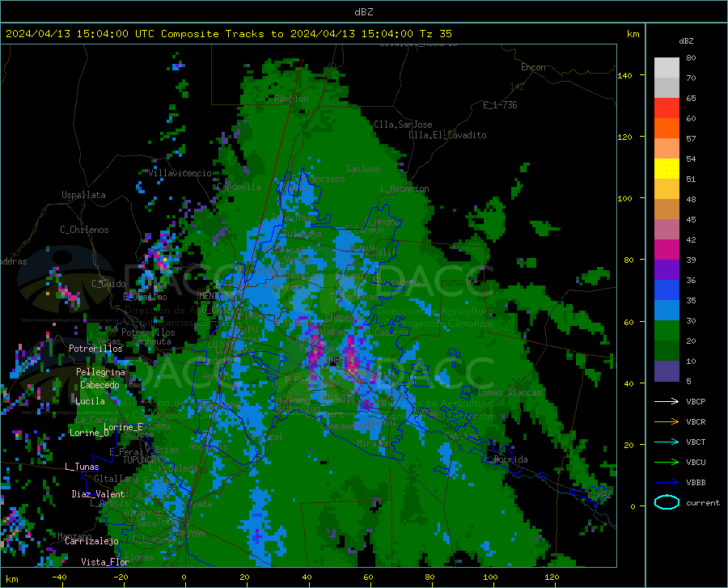This screenshot has width=728, height=588.
Task: Click the 120 km horizontal axis tick
Action: (x=552, y=577)
